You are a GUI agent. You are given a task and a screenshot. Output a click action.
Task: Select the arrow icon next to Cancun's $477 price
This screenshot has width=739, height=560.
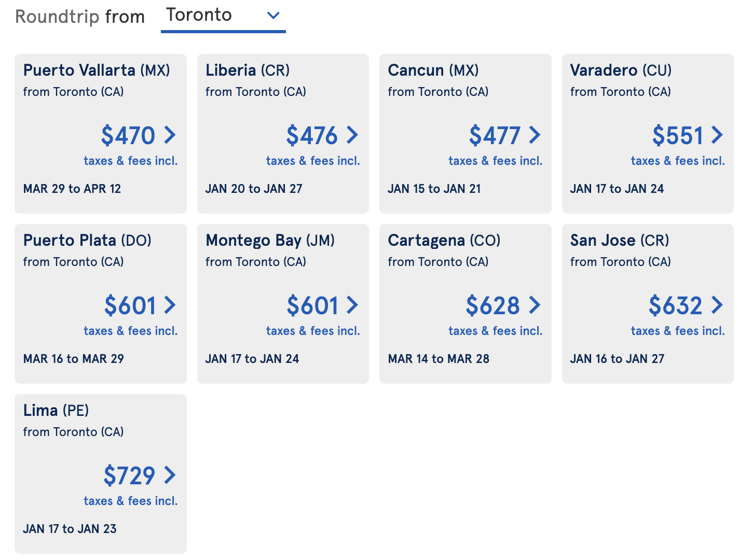(x=535, y=135)
